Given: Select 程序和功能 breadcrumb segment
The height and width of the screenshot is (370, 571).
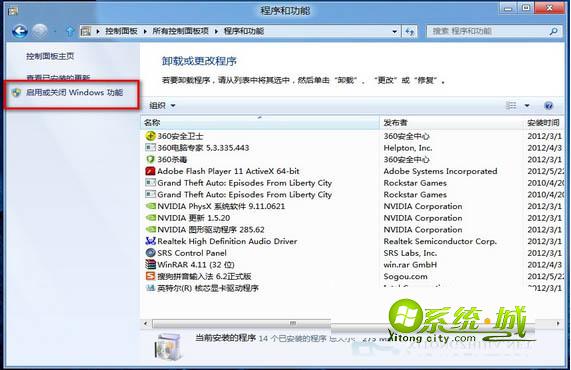Looking at the screenshot, I should pyautogui.click(x=244, y=31).
